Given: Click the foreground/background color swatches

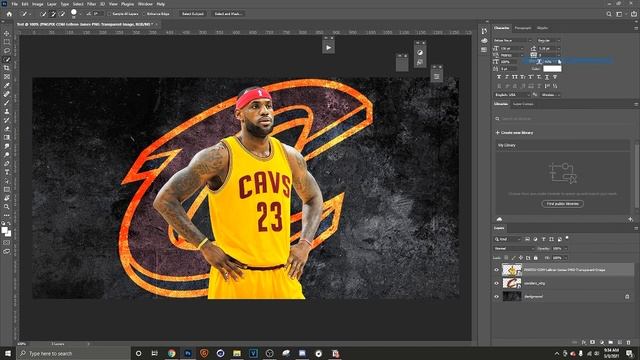Looking at the screenshot, I should [x=6, y=232].
